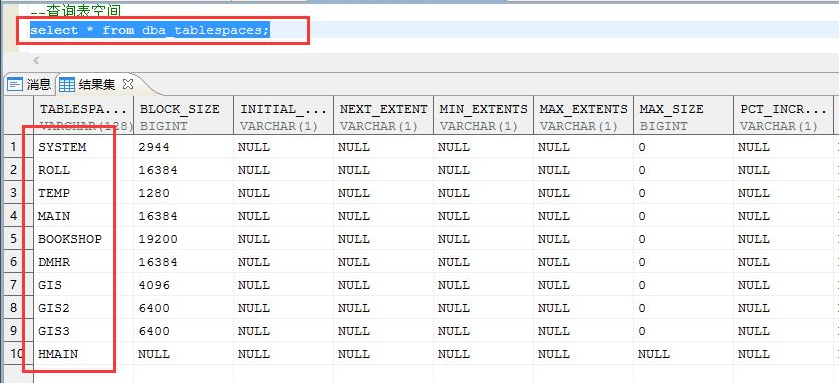This screenshot has height=383, width=839.
Task: Select row header number 3
Action: click(18, 193)
